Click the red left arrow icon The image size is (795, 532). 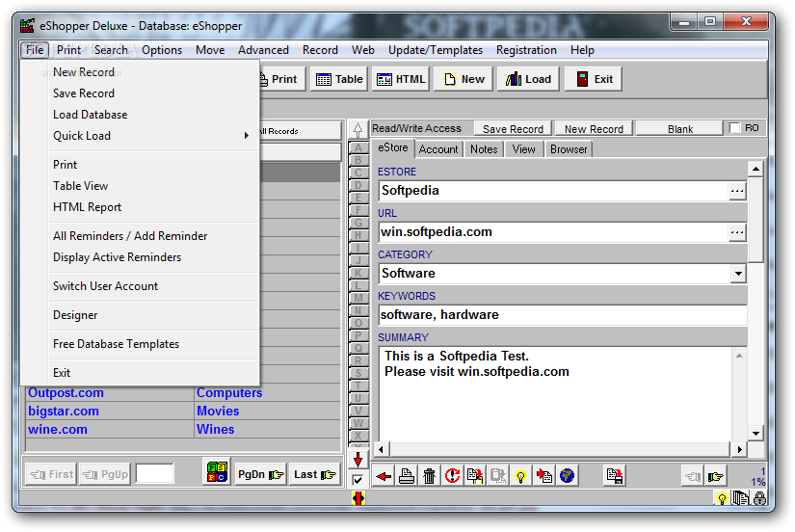[384, 476]
